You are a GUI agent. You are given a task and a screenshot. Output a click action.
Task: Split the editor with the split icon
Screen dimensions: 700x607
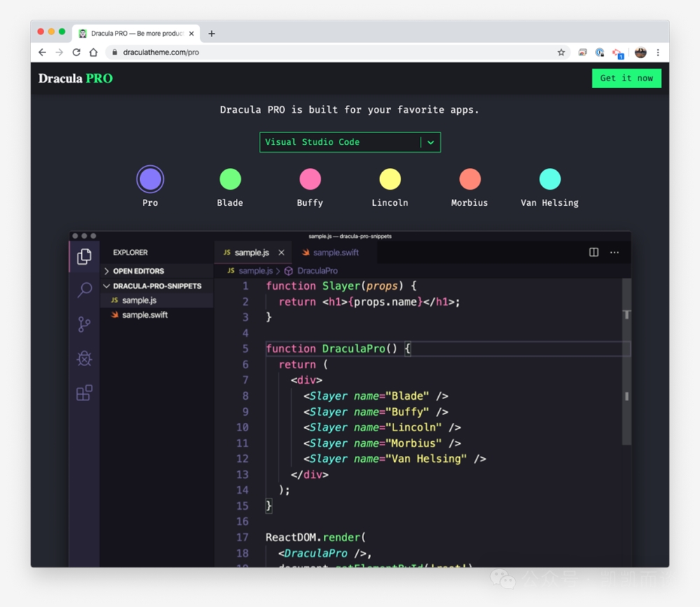coord(594,252)
